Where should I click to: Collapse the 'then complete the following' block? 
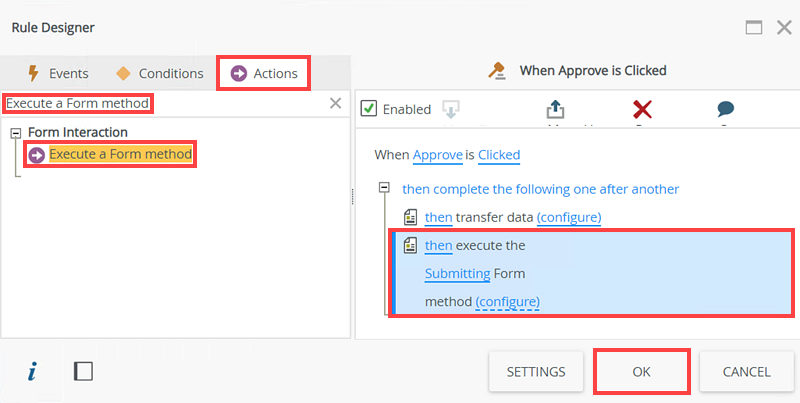coord(385,188)
